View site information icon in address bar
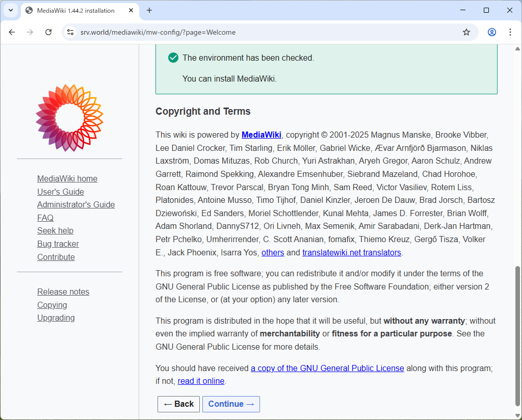This screenshot has width=522, height=420. 71,32
